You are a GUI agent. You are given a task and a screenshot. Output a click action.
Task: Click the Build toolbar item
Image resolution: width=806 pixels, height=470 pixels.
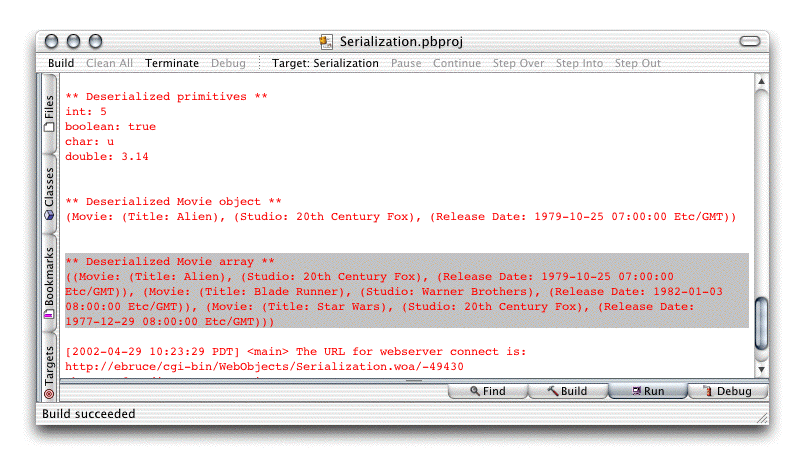[61, 63]
